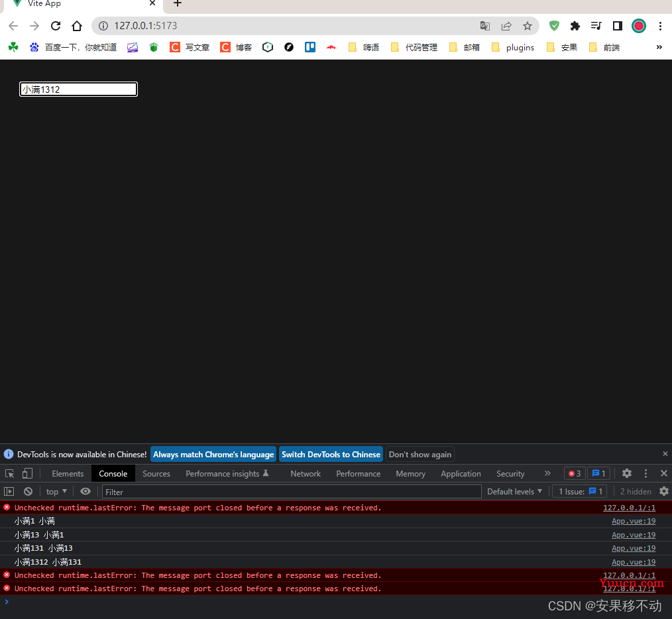
Task: Open the green clover bookmark
Action: click(13, 47)
